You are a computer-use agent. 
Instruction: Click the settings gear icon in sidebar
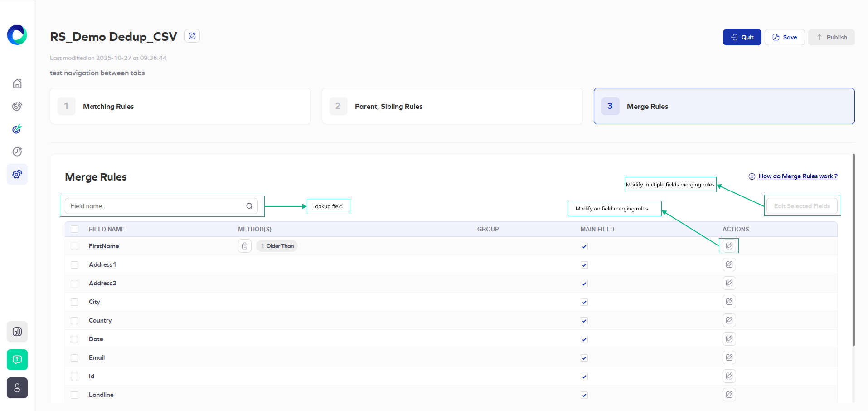pos(17,174)
